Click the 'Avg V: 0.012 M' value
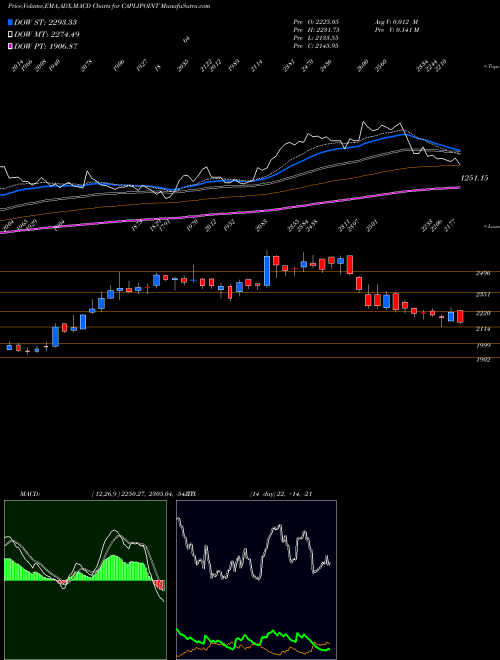This screenshot has height=660, width=500. tap(396, 22)
